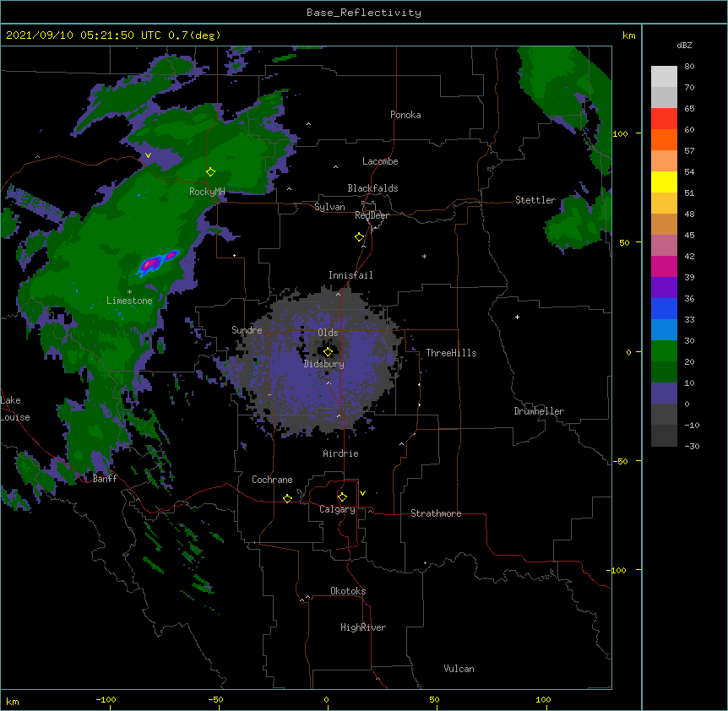This screenshot has width=728, height=711.
Task: Click the Base_Reflectivity title
Action: point(364,13)
